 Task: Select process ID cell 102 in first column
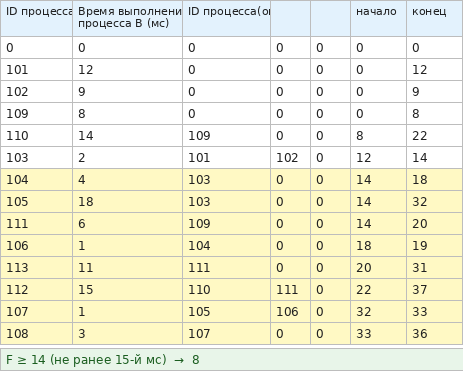coord(36,92)
